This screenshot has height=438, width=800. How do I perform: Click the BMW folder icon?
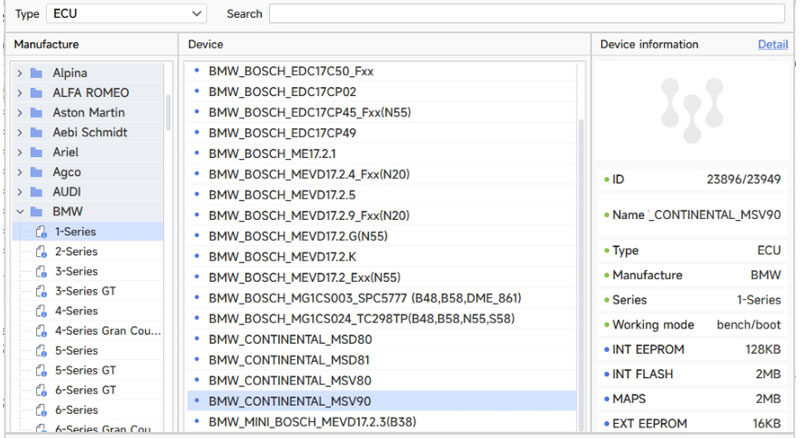pos(36,211)
